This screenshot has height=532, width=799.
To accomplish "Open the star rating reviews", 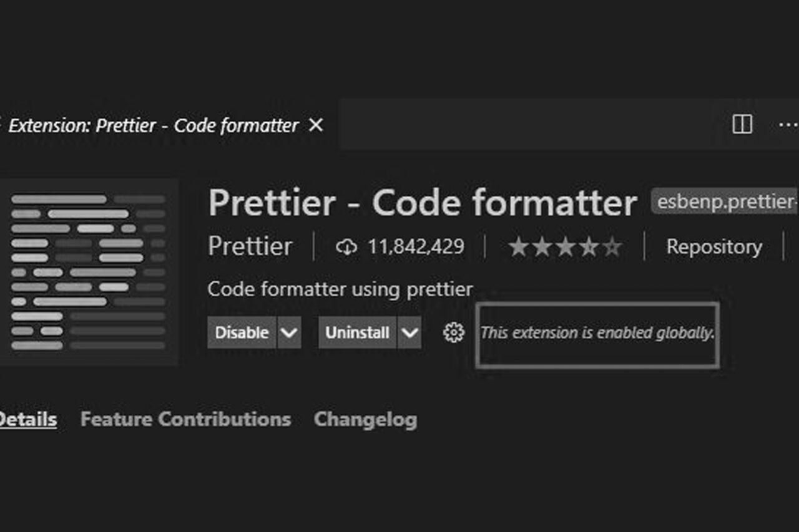I will click(565, 247).
